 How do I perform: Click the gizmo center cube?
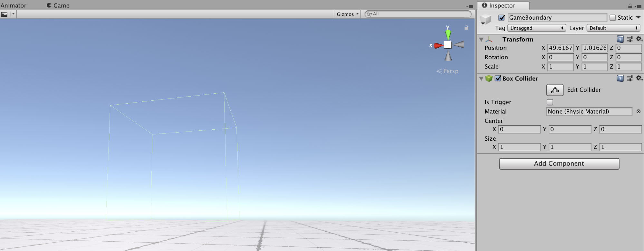(x=447, y=45)
